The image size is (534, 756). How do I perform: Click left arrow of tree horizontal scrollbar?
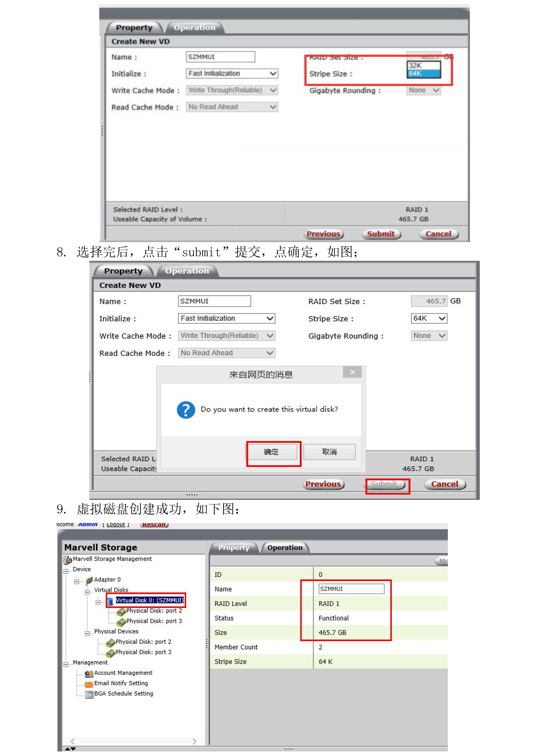pyautogui.click(x=73, y=742)
